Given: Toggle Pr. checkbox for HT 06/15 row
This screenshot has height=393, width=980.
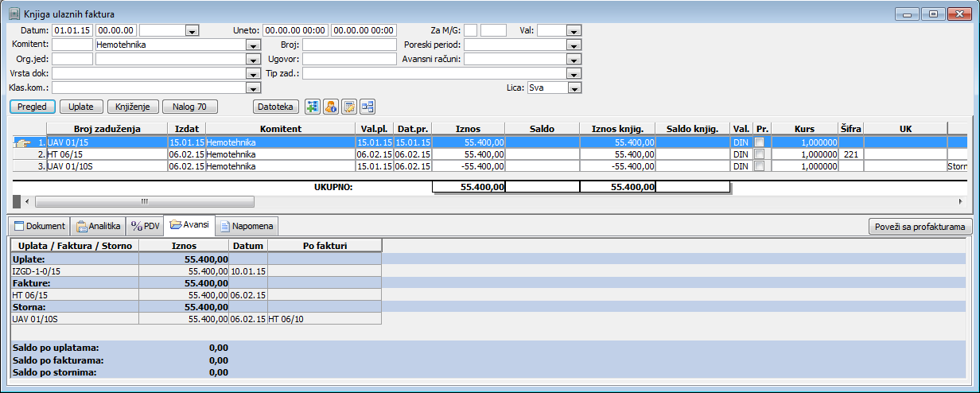Looking at the screenshot, I should pos(760,154).
